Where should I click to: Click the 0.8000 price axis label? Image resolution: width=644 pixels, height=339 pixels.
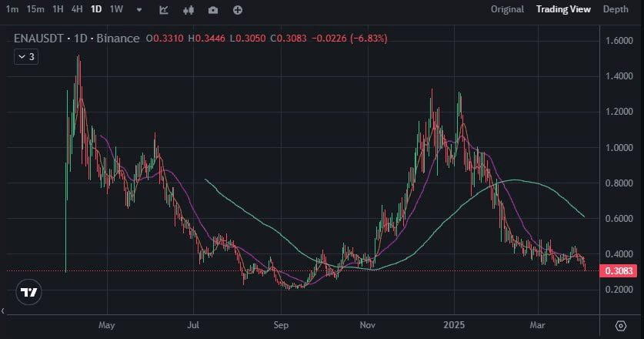(619, 183)
